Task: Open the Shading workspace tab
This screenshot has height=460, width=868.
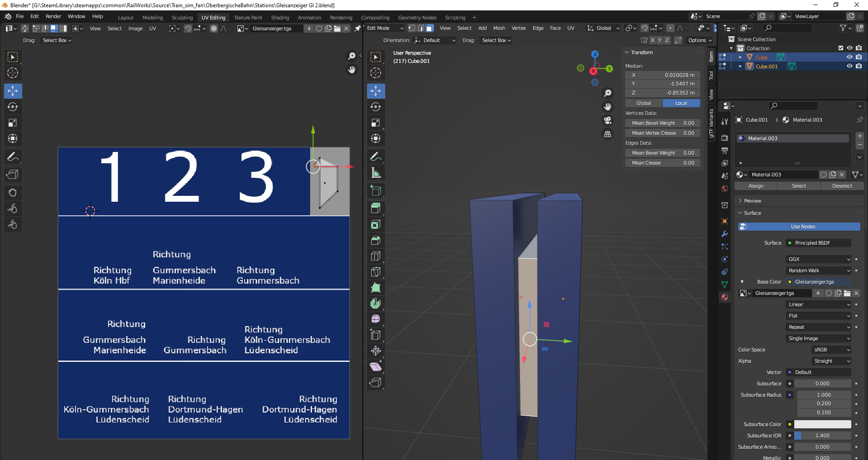Action: pos(280,18)
